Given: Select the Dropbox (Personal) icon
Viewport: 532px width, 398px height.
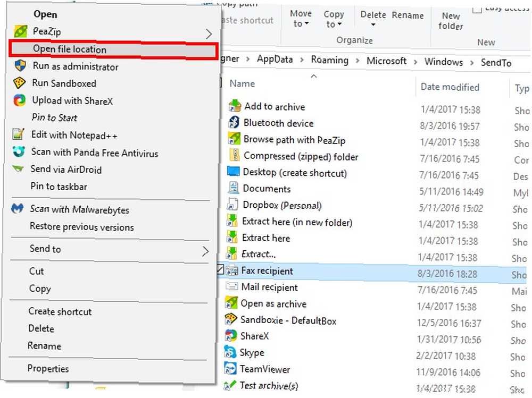Looking at the screenshot, I should point(233,204).
